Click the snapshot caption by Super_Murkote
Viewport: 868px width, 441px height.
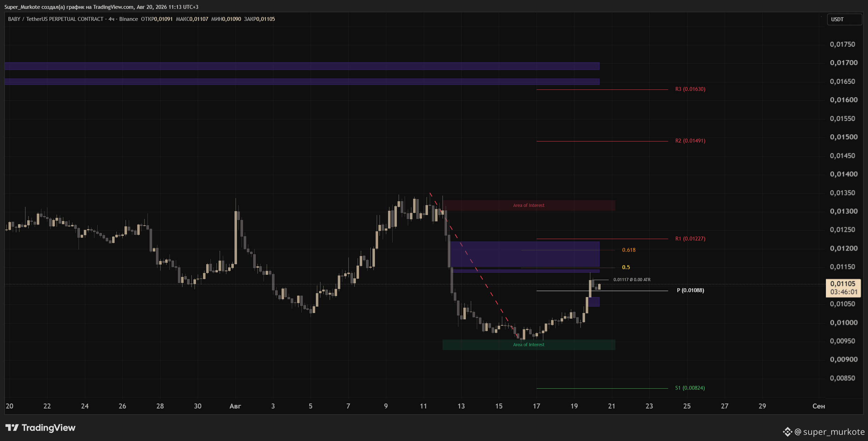pos(101,7)
